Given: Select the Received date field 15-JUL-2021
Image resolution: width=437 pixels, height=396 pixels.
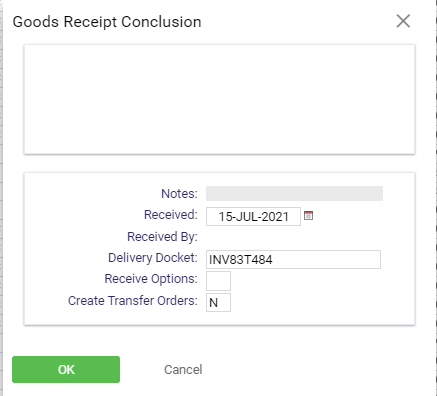Looking at the screenshot, I should tap(253, 217).
